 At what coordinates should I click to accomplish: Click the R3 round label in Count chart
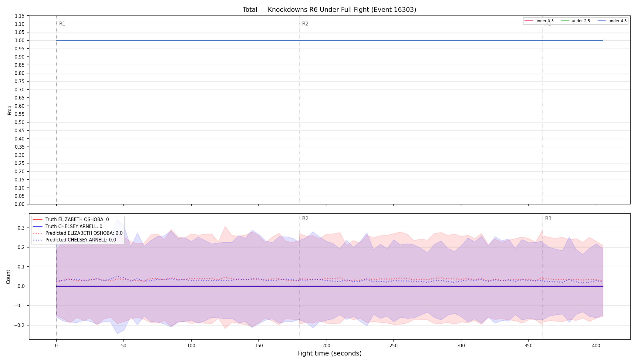[x=548, y=218]
